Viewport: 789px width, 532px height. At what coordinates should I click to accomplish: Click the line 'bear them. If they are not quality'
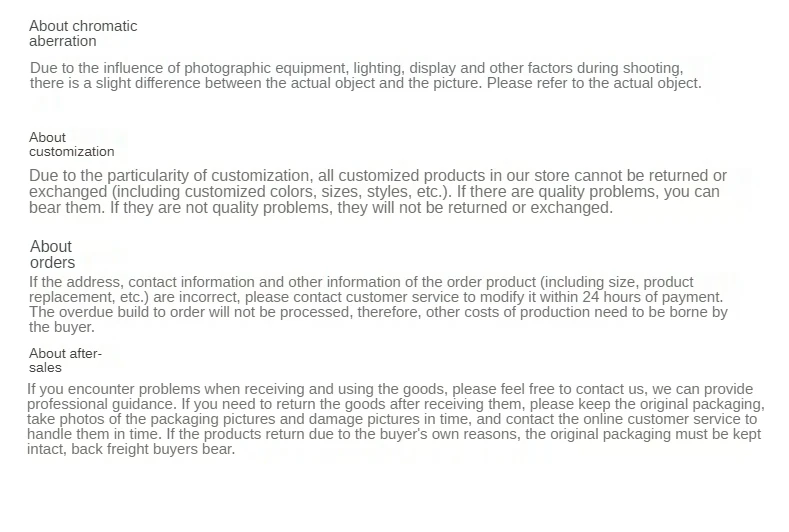pyautogui.click(x=321, y=208)
